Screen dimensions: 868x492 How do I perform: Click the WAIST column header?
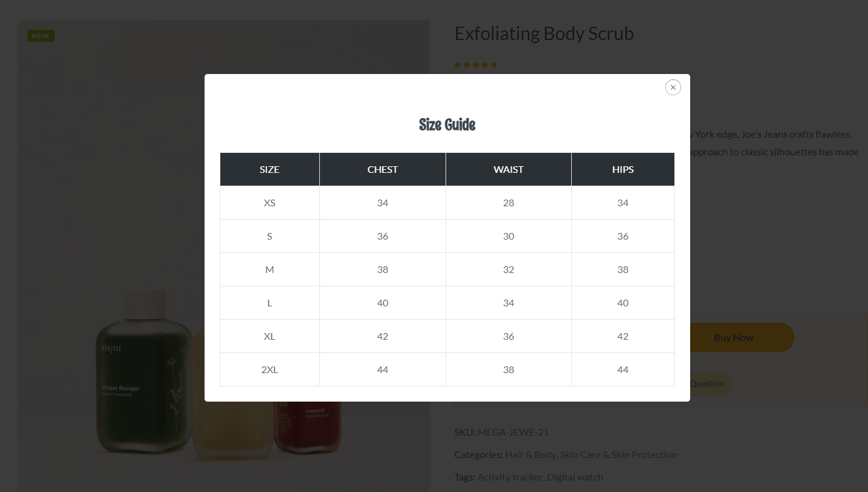pos(508,169)
